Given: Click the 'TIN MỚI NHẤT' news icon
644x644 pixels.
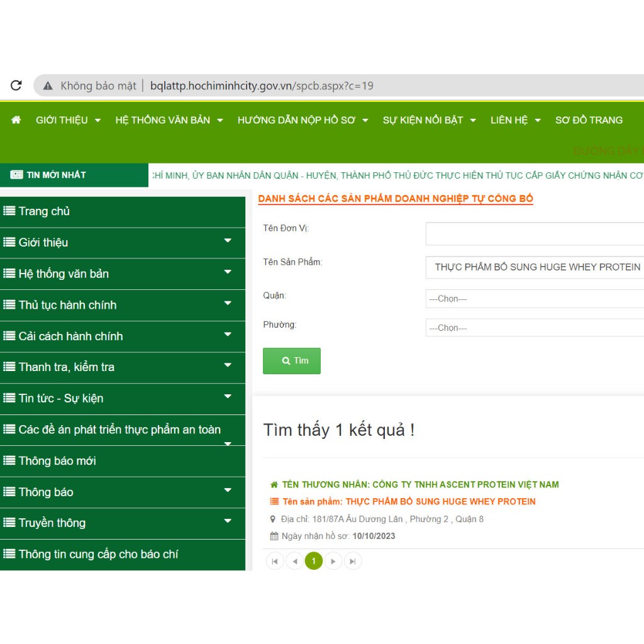Looking at the screenshot, I should [16, 175].
